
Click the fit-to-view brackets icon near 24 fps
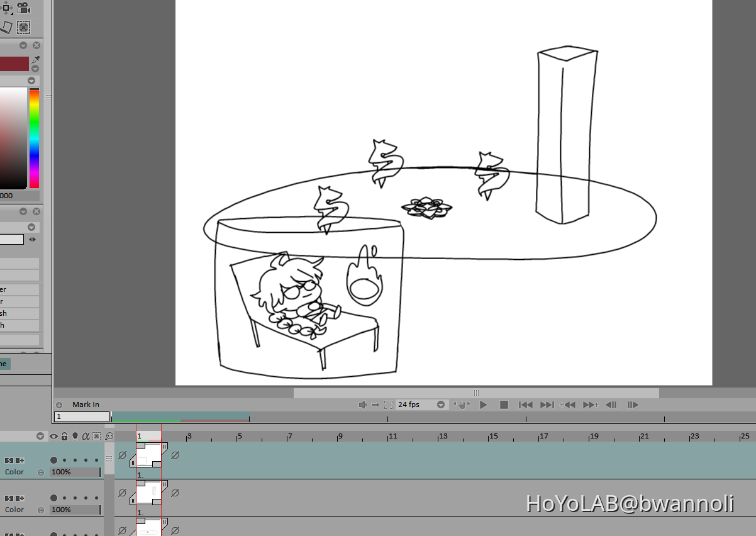tap(388, 405)
